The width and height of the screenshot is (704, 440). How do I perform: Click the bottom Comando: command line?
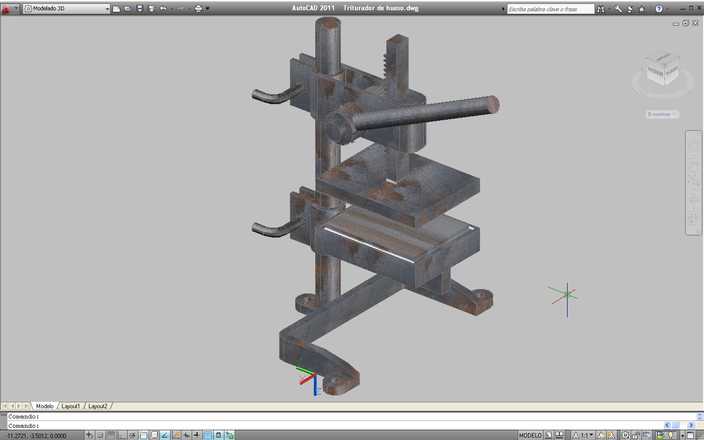pos(334,426)
